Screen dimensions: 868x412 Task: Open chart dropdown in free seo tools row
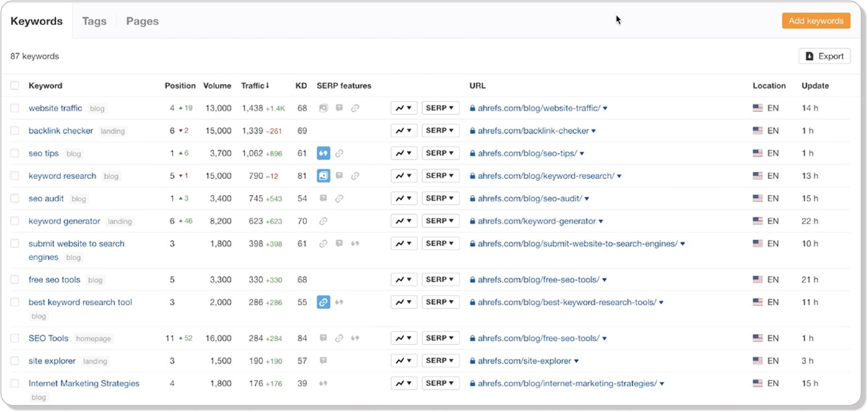tap(404, 279)
